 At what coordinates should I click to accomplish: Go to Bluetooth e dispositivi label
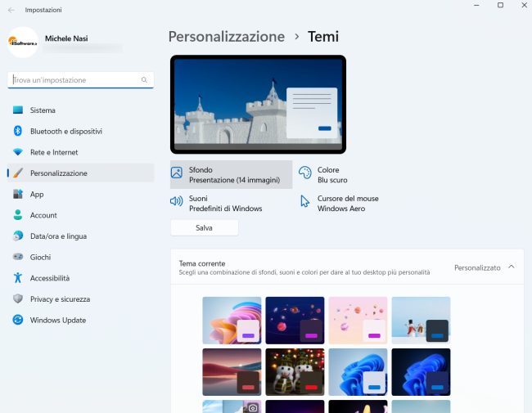66,131
